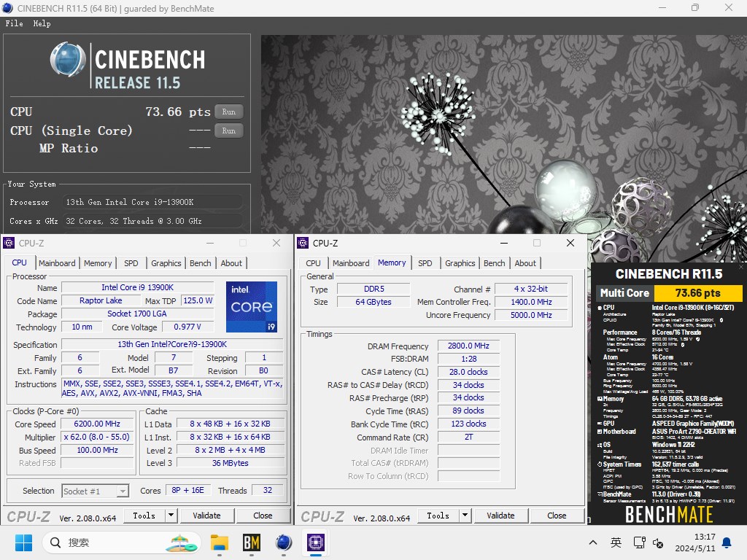Click the CAS# Latency 28.0 clocks value
The height and width of the screenshot is (560, 747).
click(468, 372)
